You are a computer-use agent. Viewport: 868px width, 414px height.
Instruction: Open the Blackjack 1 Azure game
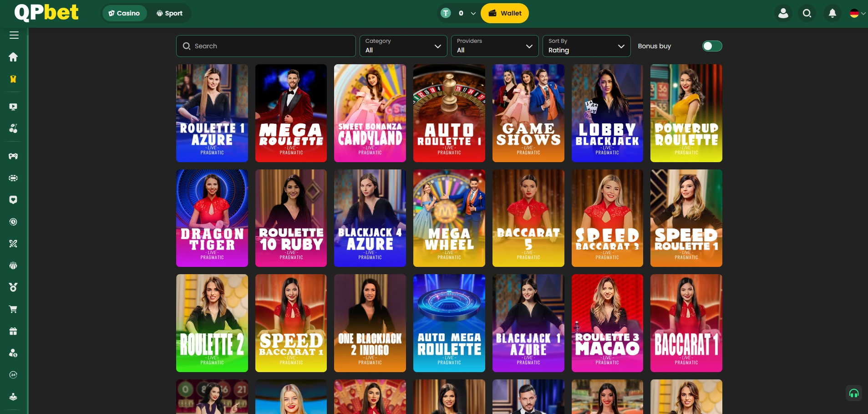pos(528,323)
